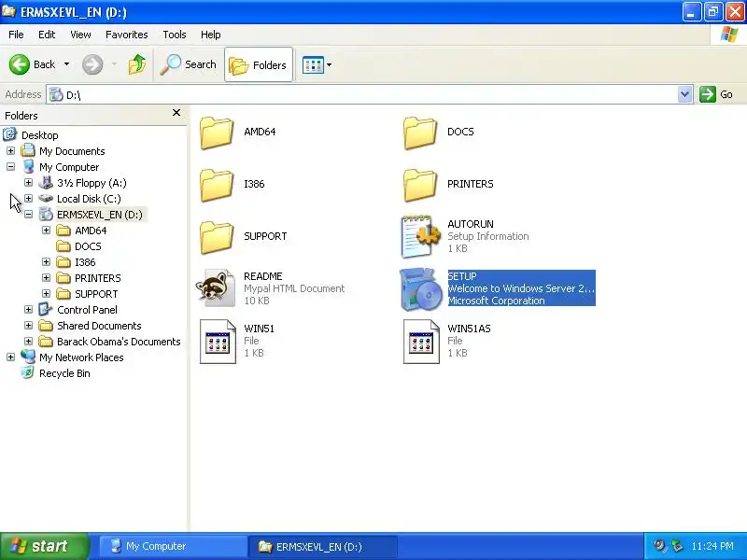Select Shared Documents folder in tree
Image resolution: width=747 pixels, height=560 pixels.
click(99, 326)
